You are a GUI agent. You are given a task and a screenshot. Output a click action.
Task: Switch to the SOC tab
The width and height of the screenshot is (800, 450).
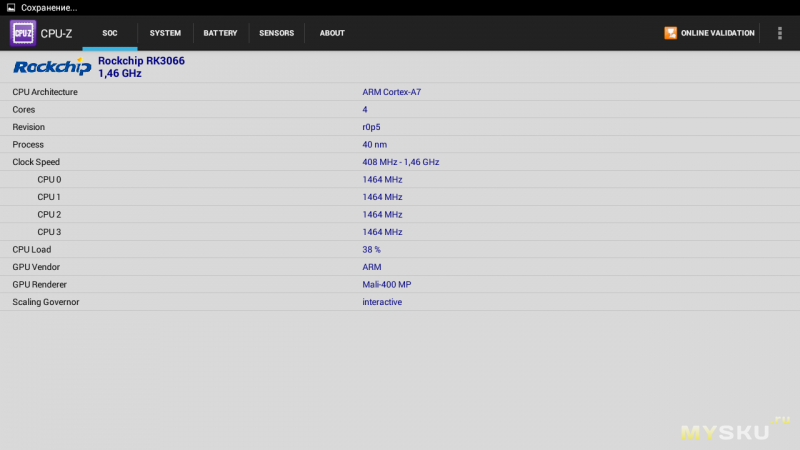110,33
